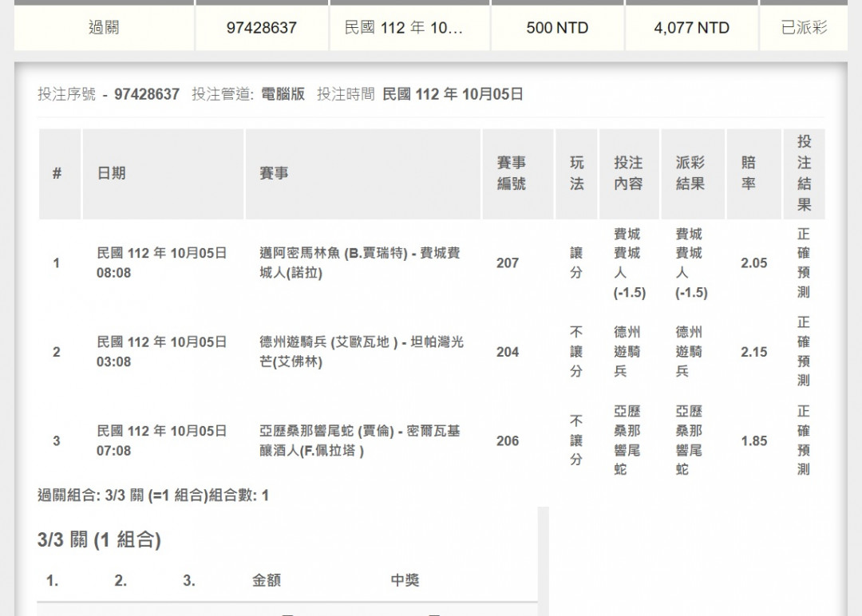Click row number 2 in bets table

(56, 352)
